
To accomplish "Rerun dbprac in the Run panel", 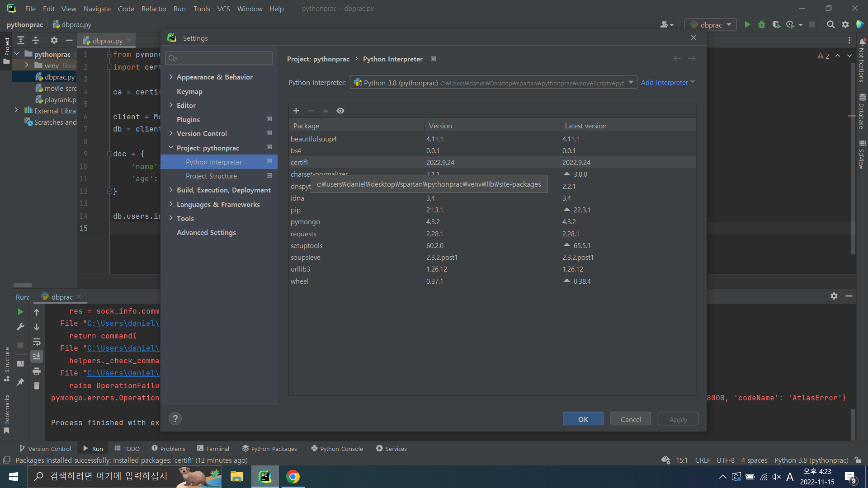I will click(20, 312).
